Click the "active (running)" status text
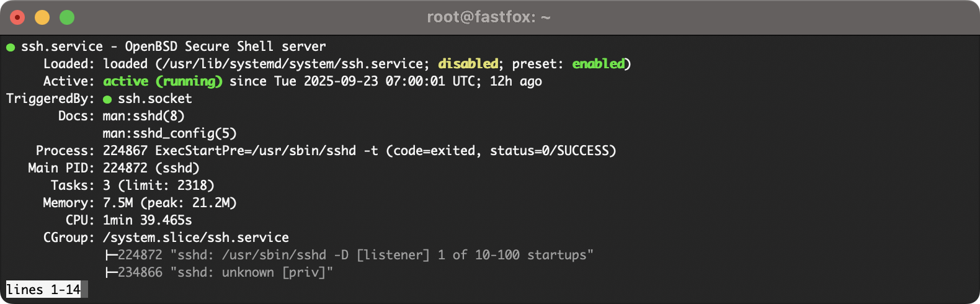Image resolution: width=980 pixels, height=304 pixels. [x=163, y=81]
